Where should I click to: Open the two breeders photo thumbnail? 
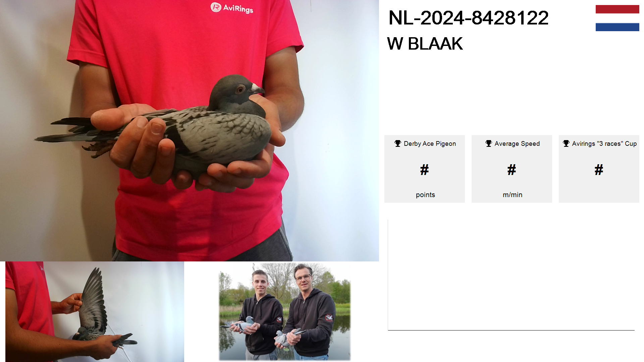tap(285, 312)
